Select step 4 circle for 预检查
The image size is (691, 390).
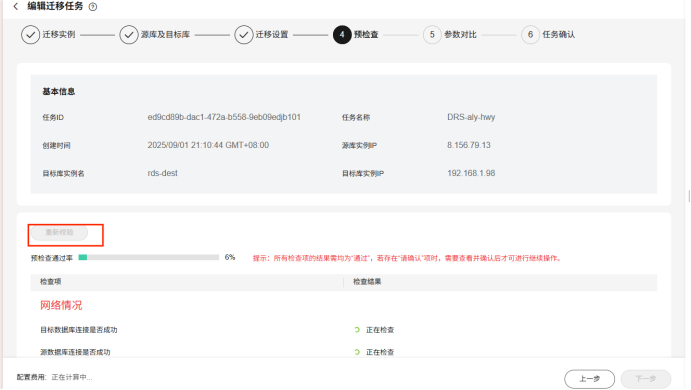(342, 34)
